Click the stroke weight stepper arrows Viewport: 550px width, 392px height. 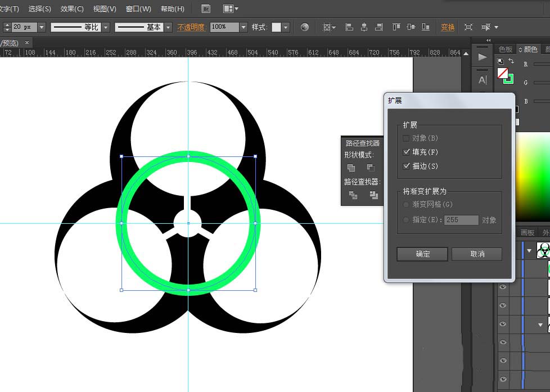pos(7,27)
